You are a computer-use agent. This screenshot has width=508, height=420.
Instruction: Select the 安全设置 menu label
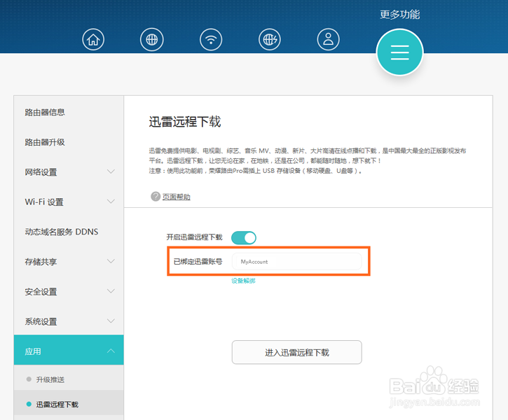pos(41,291)
